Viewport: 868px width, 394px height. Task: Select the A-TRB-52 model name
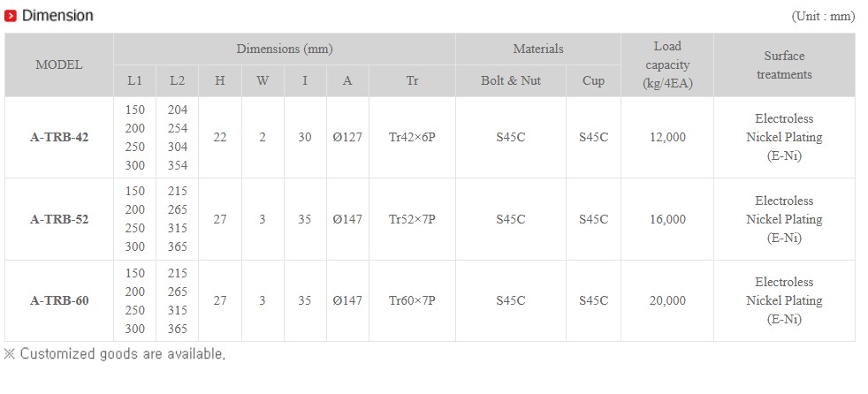(x=59, y=219)
